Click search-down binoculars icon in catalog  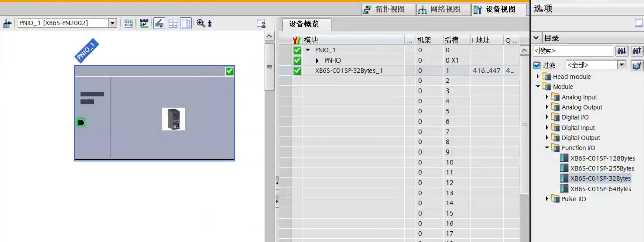pyautogui.click(x=621, y=51)
